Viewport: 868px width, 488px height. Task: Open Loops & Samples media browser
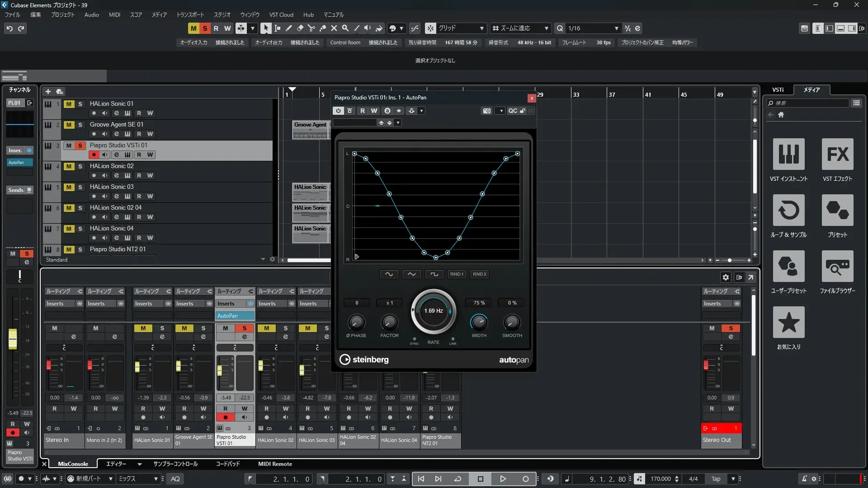(788, 211)
